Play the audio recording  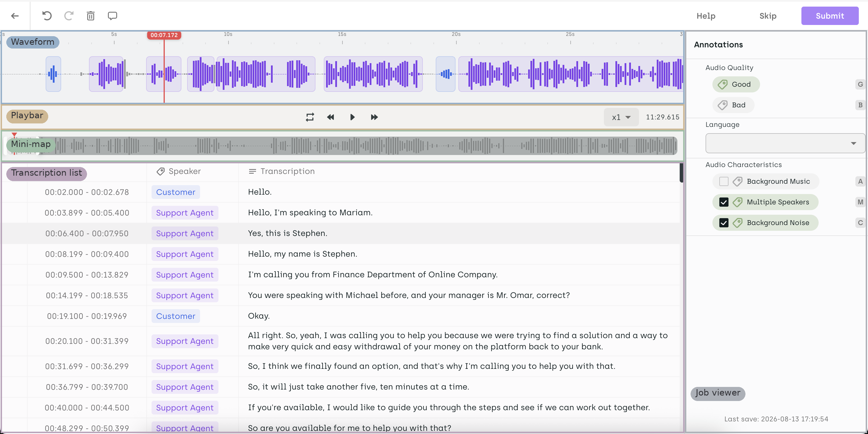click(352, 117)
